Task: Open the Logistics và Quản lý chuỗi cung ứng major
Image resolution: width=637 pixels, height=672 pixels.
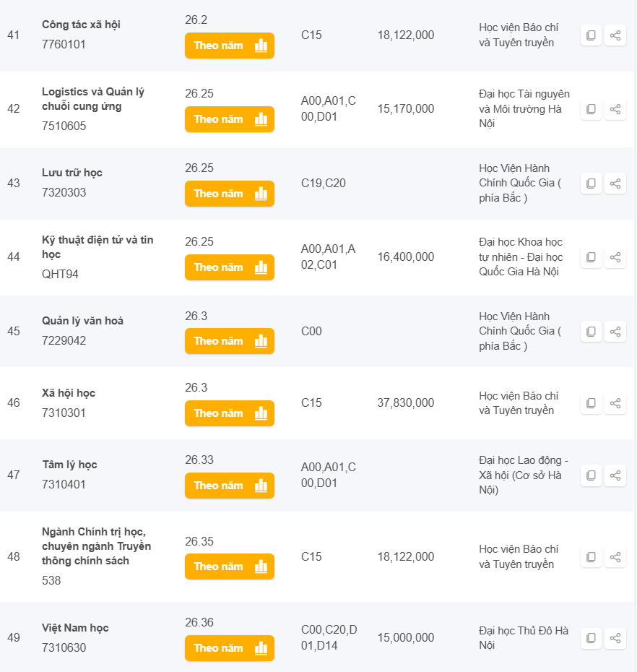Action: pyautogui.click(x=93, y=99)
